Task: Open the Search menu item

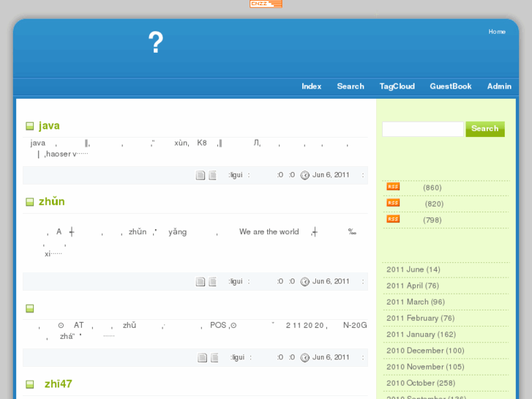Action: point(351,86)
